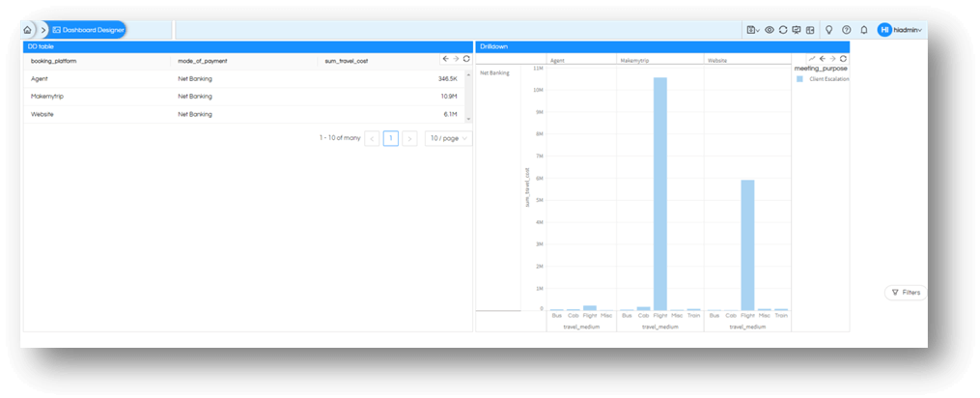Viewport: 980px width, 398px height.
Task: Refresh the DD table component
Action: point(466,58)
